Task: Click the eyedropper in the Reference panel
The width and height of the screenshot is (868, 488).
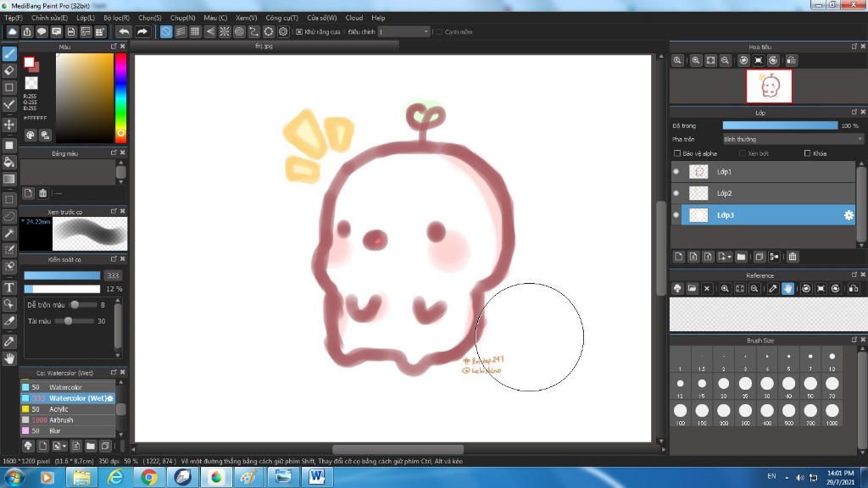Action: [773, 288]
